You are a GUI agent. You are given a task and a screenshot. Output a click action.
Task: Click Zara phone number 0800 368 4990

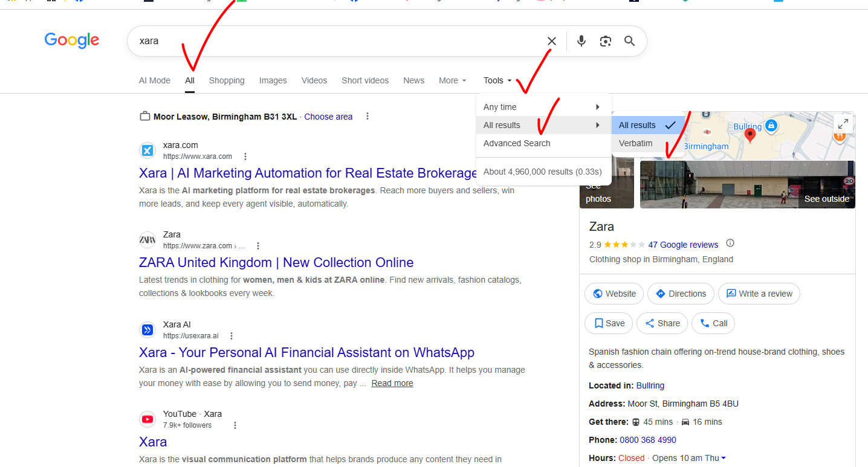pyautogui.click(x=648, y=440)
